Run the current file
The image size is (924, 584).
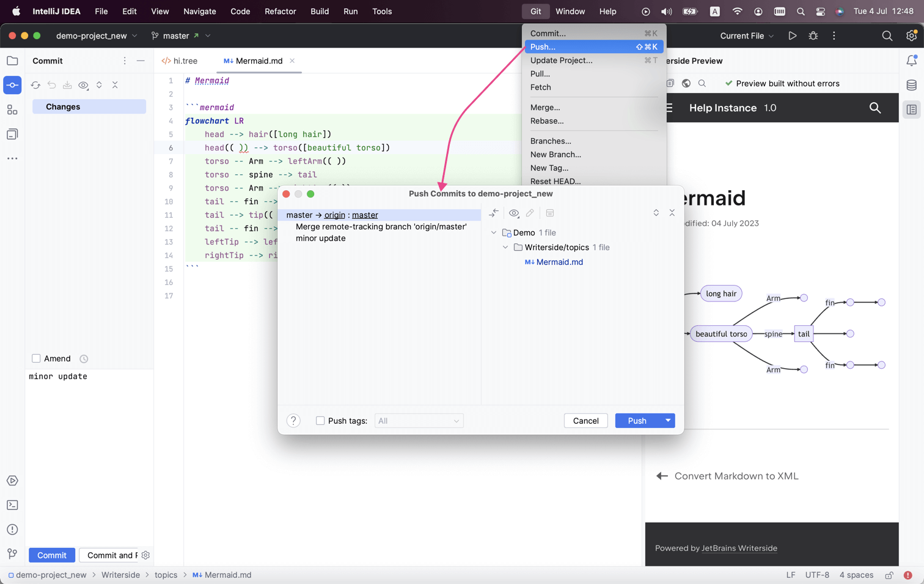793,36
